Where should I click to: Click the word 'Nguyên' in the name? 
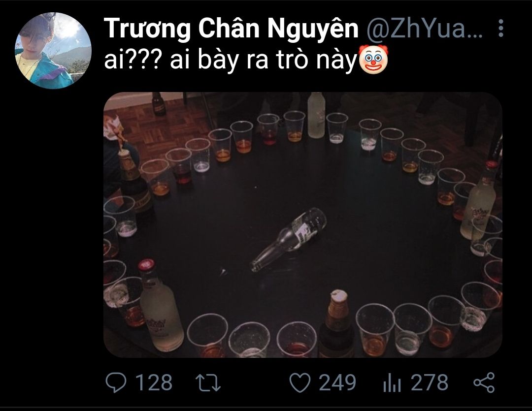[x=313, y=29]
